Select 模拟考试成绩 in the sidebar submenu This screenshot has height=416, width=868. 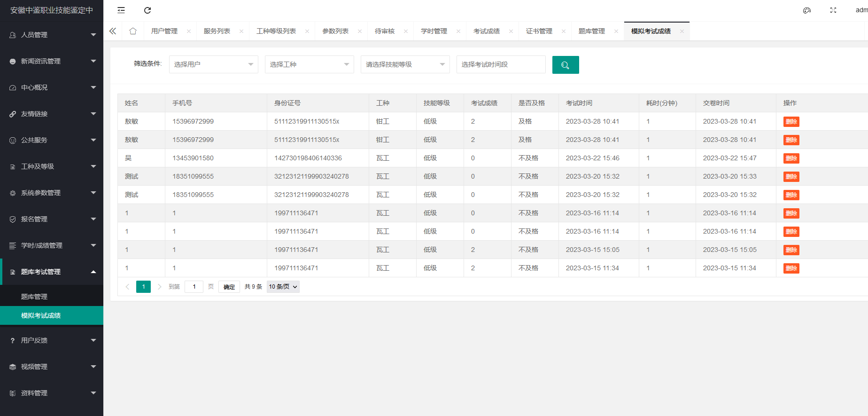tap(52, 315)
